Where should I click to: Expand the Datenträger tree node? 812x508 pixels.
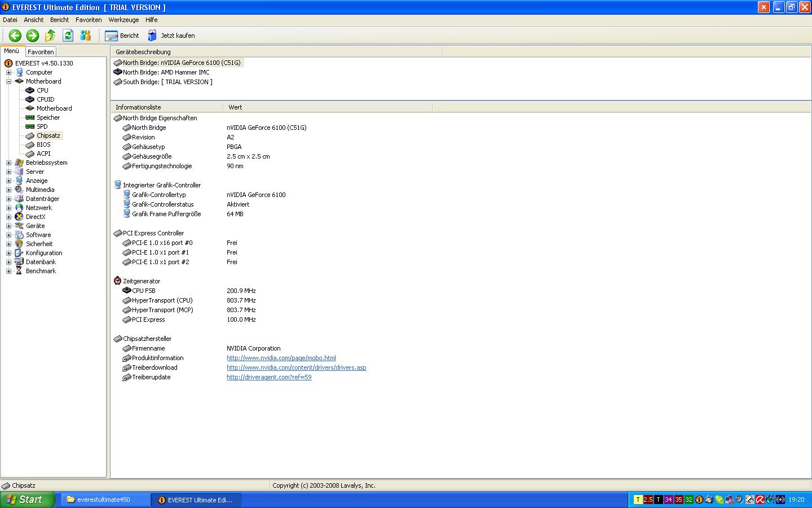pos(8,199)
